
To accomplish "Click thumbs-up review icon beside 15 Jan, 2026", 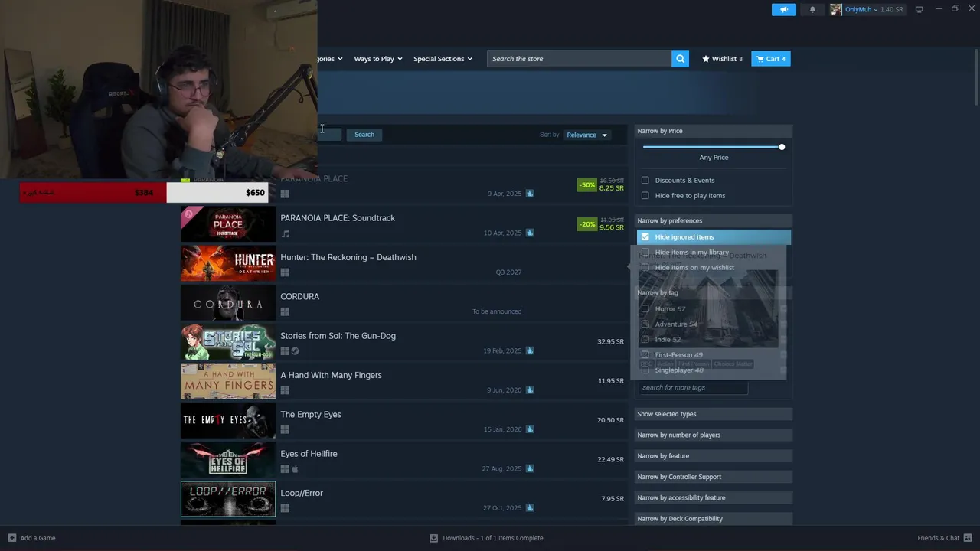I will pos(530,429).
